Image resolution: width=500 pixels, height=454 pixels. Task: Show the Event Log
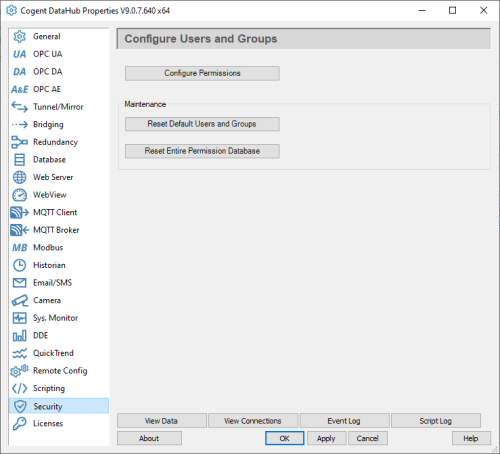[344, 421]
